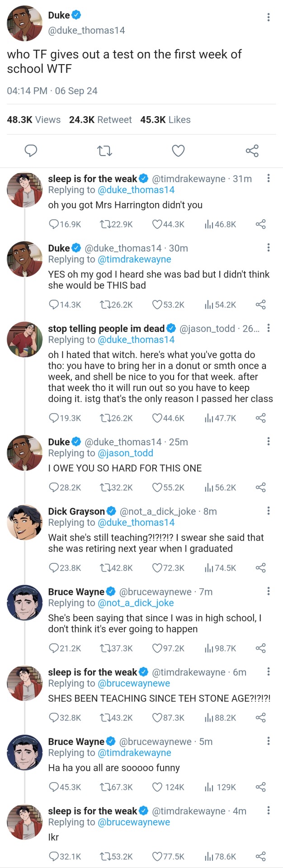Open @jason_todd mention in Duke's reply
Viewport: 283px width, 868px height.
[x=125, y=453]
